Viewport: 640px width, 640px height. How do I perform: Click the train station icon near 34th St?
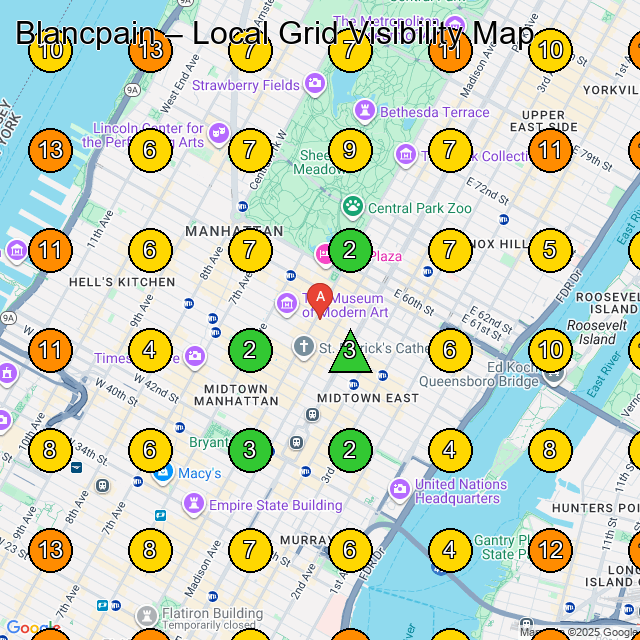(102, 486)
